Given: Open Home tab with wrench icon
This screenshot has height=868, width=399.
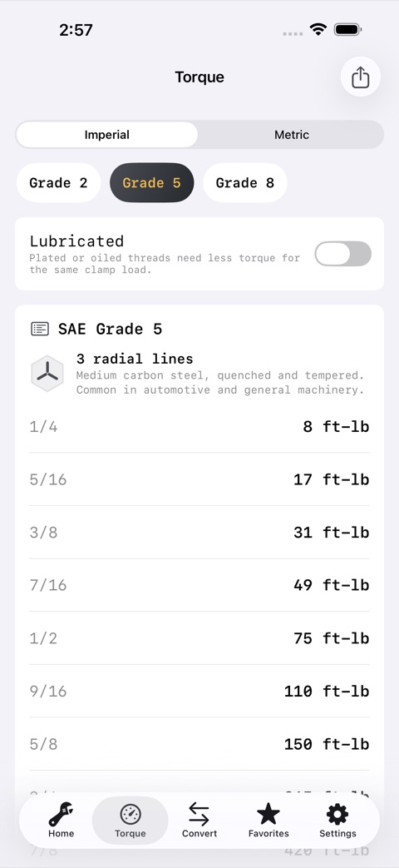Looking at the screenshot, I should [61, 821].
